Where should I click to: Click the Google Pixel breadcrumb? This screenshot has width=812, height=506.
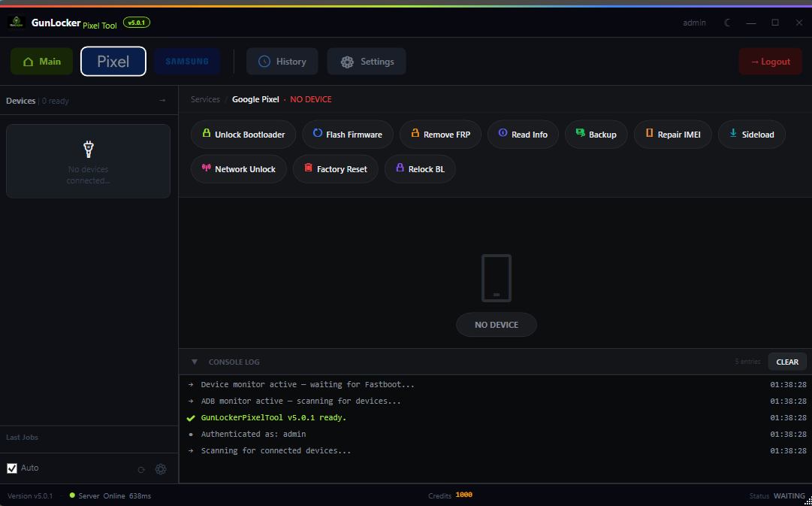point(255,99)
